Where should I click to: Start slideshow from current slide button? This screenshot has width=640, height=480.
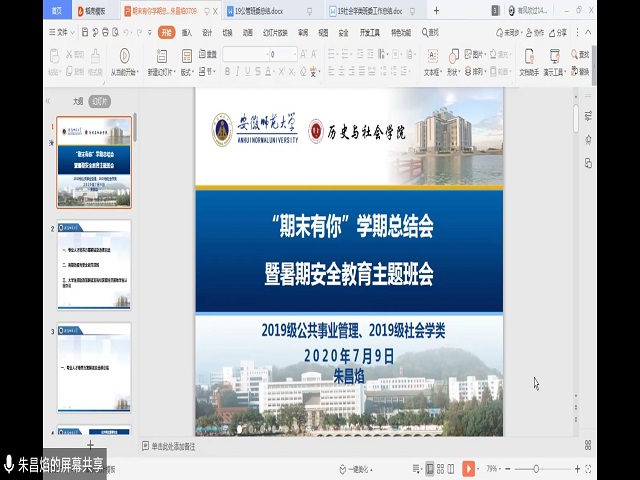tap(124, 60)
